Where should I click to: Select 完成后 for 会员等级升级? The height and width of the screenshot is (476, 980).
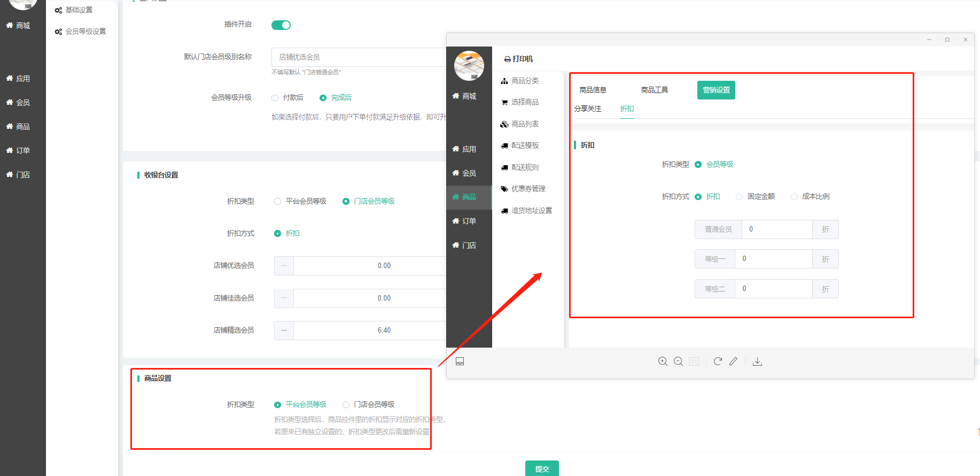[x=336, y=98]
